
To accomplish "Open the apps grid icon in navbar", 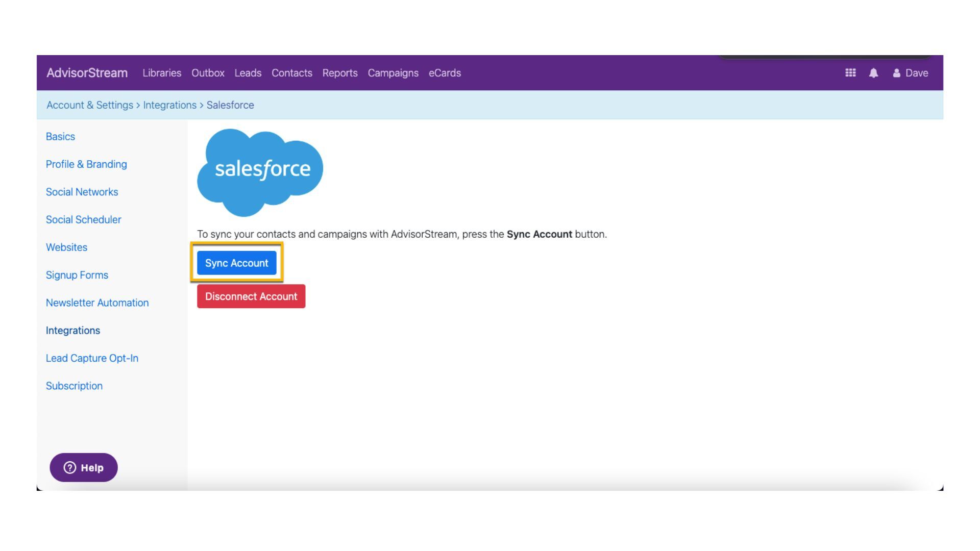I will pyautogui.click(x=850, y=73).
